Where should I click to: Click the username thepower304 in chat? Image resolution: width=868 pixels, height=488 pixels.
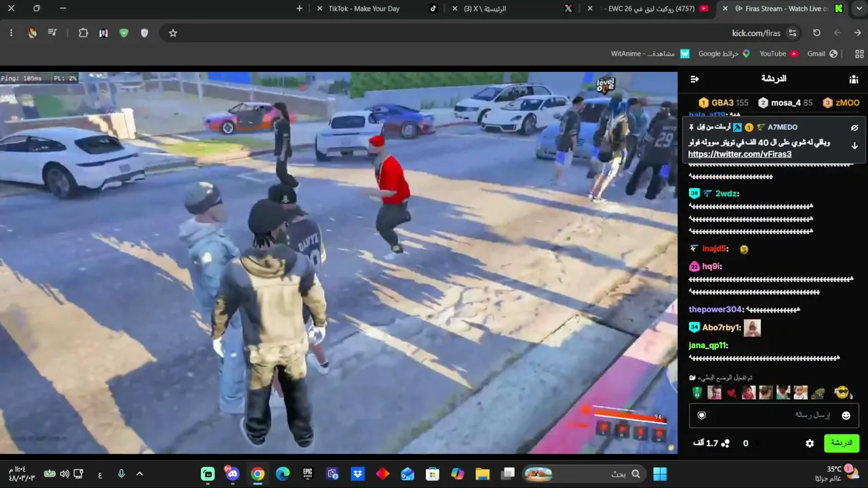(x=715, y=310)
